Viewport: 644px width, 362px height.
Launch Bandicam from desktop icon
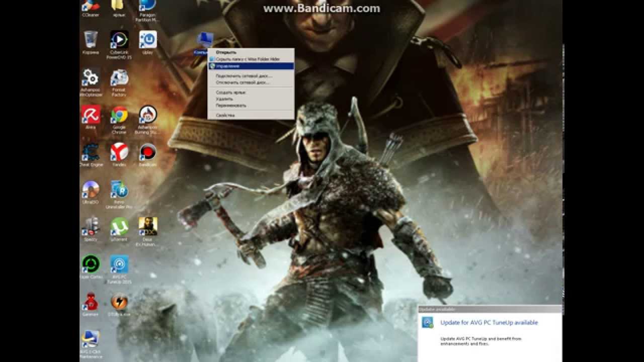(x=147, y=154)
